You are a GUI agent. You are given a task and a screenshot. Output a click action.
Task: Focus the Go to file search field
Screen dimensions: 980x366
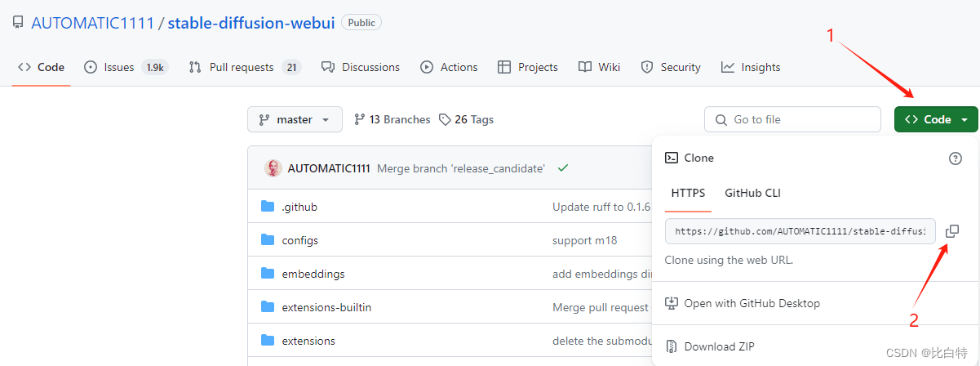[792, 119]
